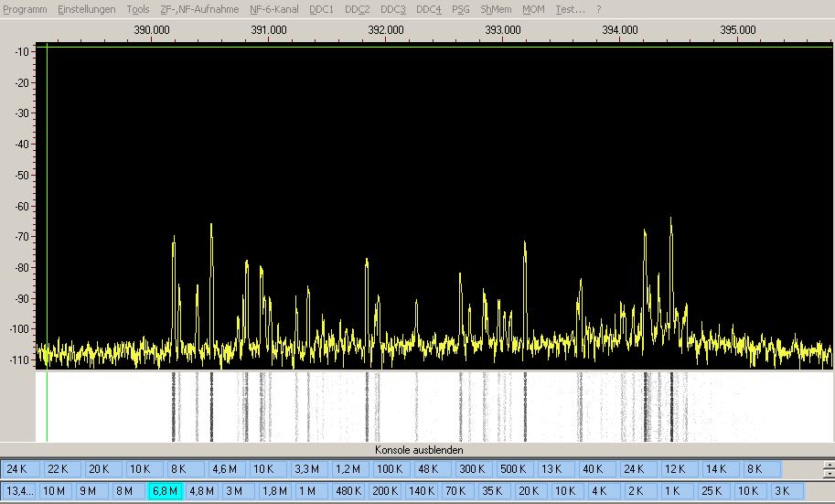Select the 70 K span button

458,490
